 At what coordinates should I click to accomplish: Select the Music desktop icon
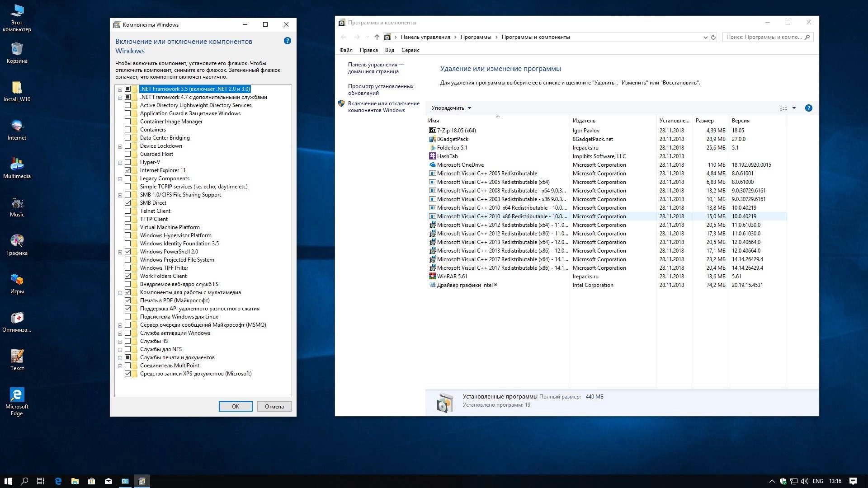pyautogui.click(x=17, y=206)
